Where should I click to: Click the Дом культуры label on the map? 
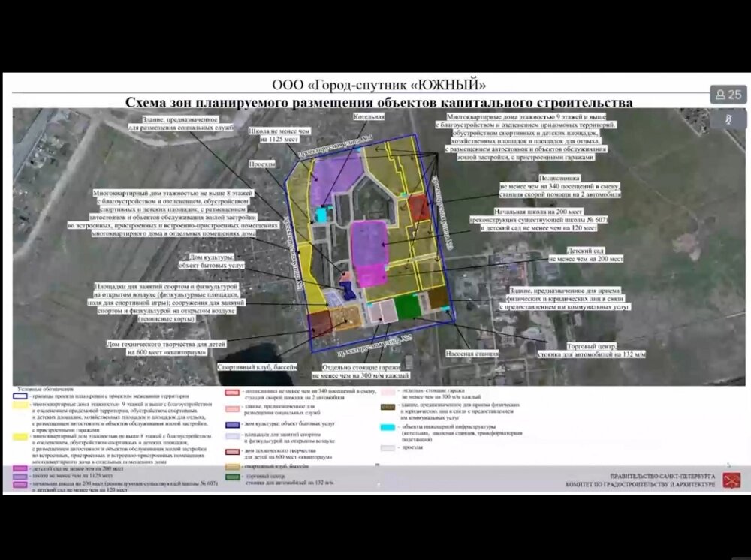211,260
